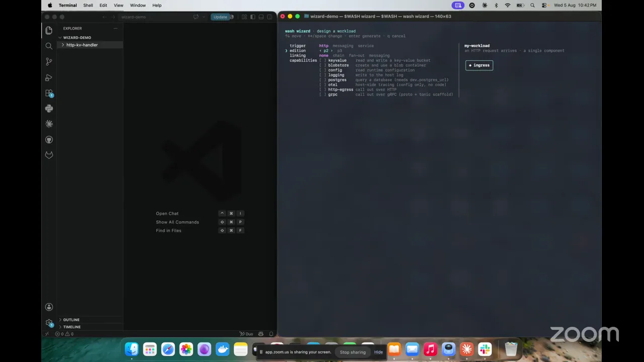This screenshot has width=644, height=362.
Task: Collapse the WIZARD-DEMO workspace section
Action: (x=91, y=38)
